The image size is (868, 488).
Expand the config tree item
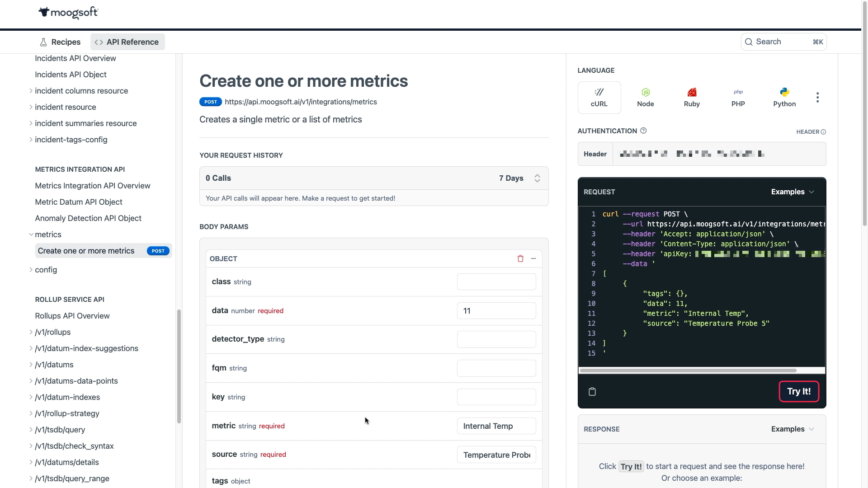(31, 270)
